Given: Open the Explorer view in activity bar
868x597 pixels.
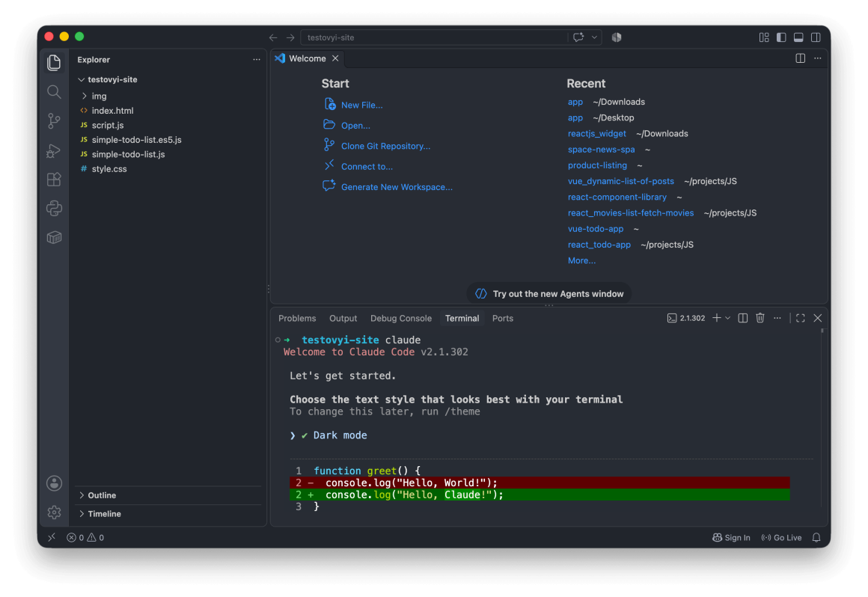Looking at the screenshot, I should pos(54,63).
